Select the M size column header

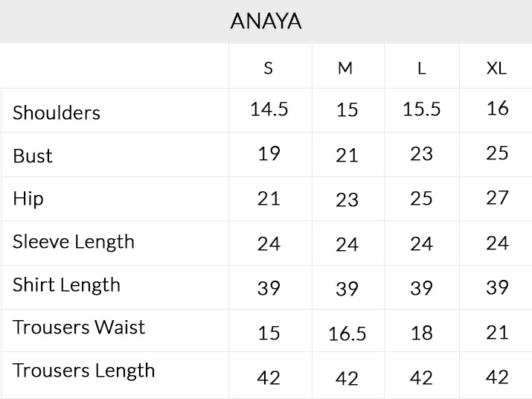pyautogui.click(x=345, y=68)
